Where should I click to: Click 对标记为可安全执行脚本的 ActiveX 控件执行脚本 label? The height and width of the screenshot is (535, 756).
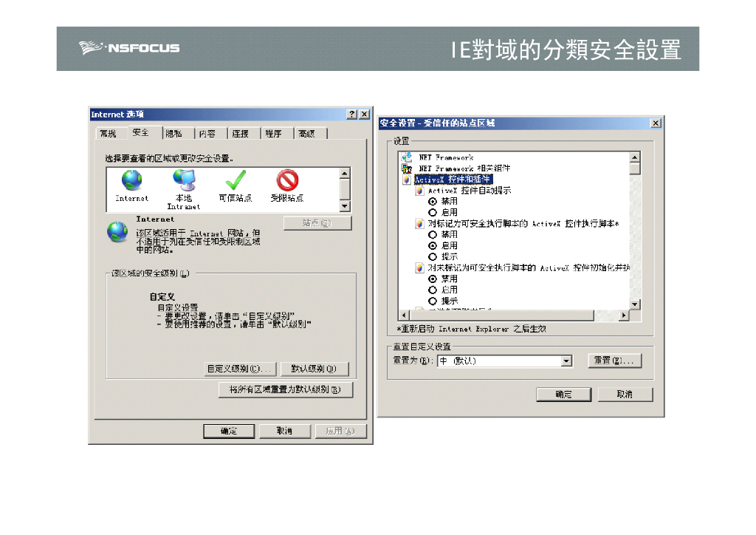click(x=523, y=224)
